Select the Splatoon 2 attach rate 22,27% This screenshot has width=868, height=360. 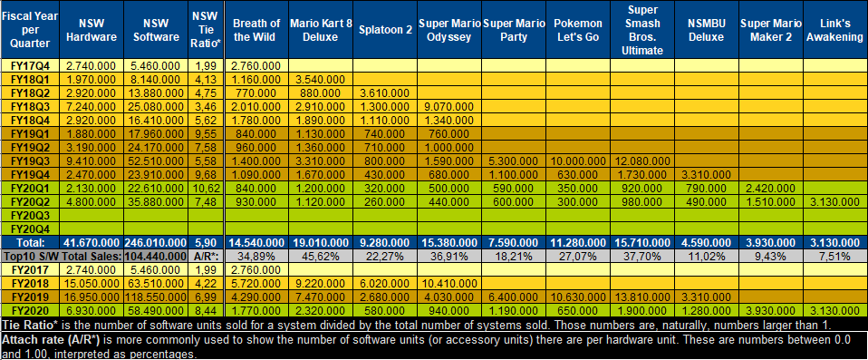(385, 256)
